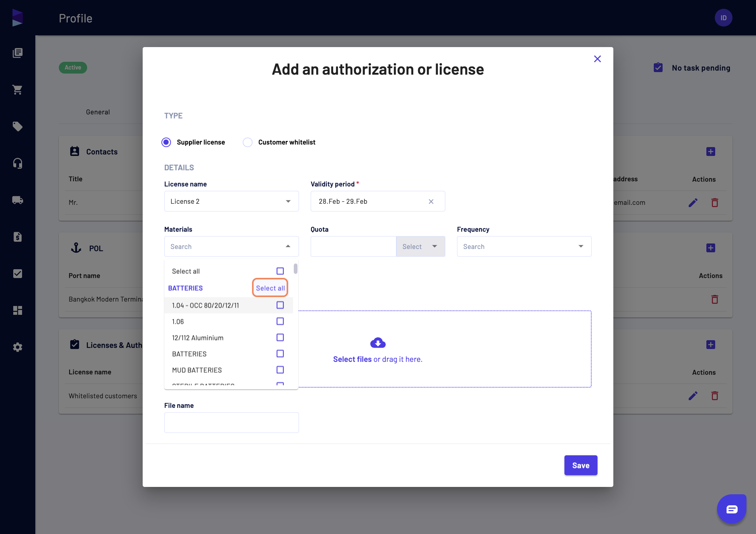Image resolution: width=756 pixels, height=534 pixels.
Task: Click the Select files link
Action: (x=352, y=359)
